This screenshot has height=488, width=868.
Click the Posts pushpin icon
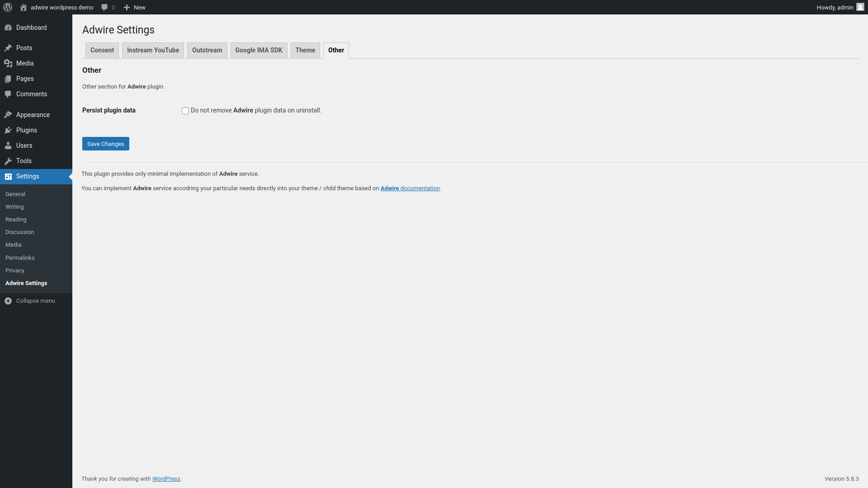pyautogui.click(x=8, y=48)
